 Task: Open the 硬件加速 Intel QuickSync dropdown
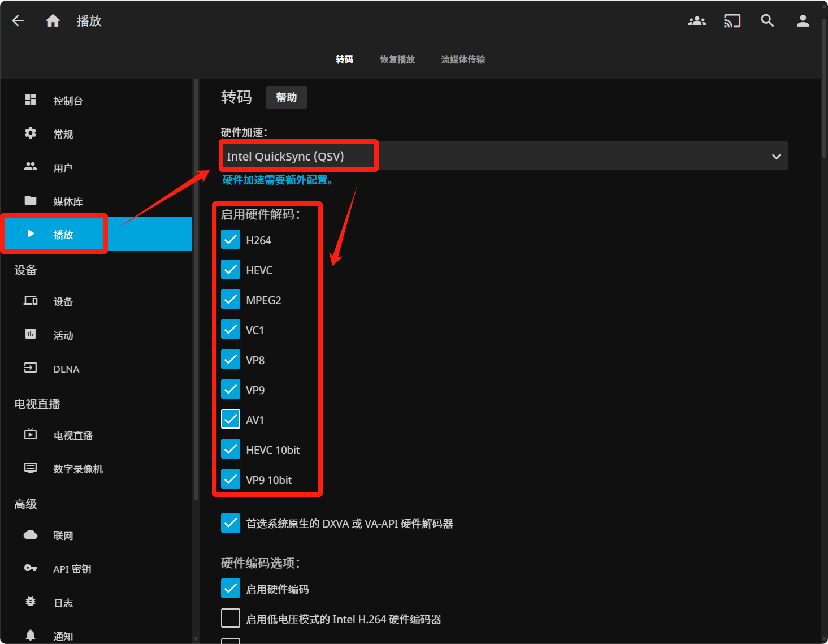pos(503,156)
